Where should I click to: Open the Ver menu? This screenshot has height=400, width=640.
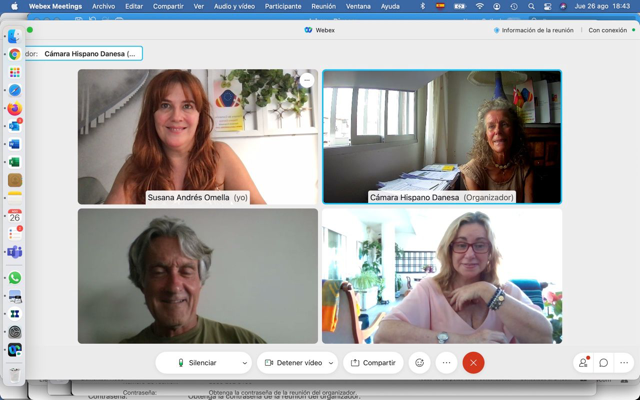(199, 6)
